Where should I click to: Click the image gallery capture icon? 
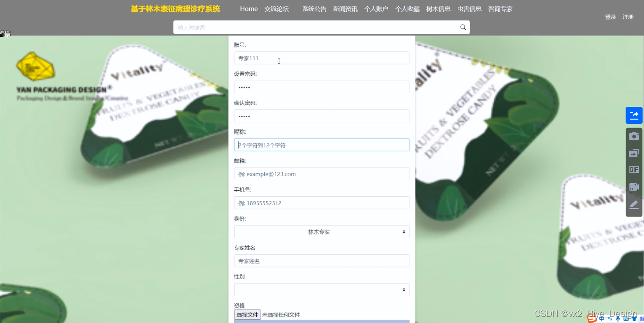pos(634,153)
